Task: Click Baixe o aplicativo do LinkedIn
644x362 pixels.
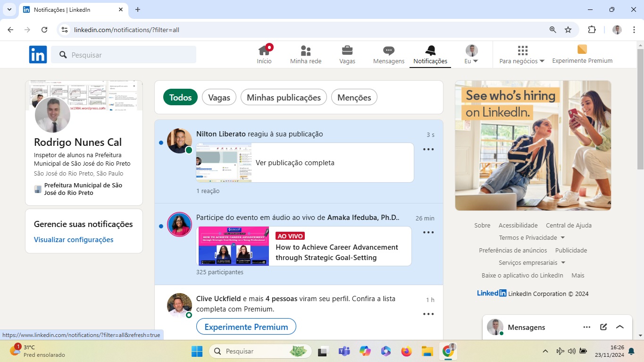Action: click(522, 275)
